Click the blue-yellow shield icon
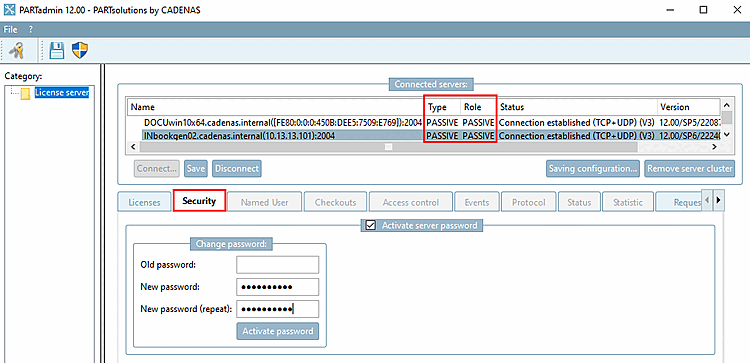This screenshot has width=750, height=363. pos(80,50)
